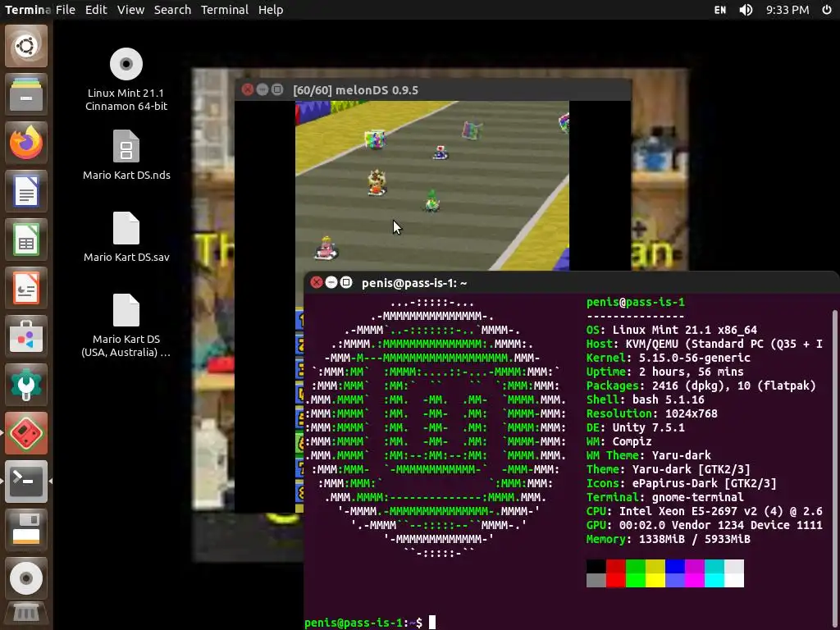Launch Firefox from the dock
The image size is (840, 630).
point(26,143)
